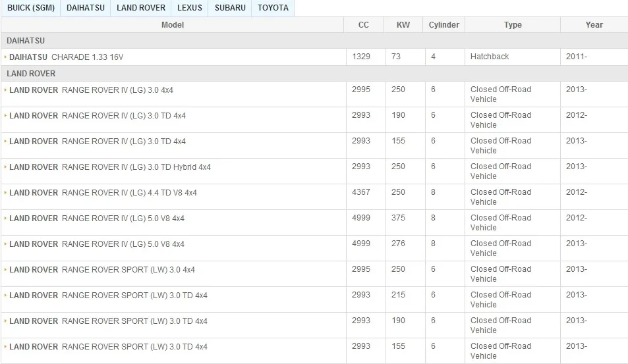Click the 2011- year cell
The height and width of the screenshot is (364, 628).
(577, 57)
